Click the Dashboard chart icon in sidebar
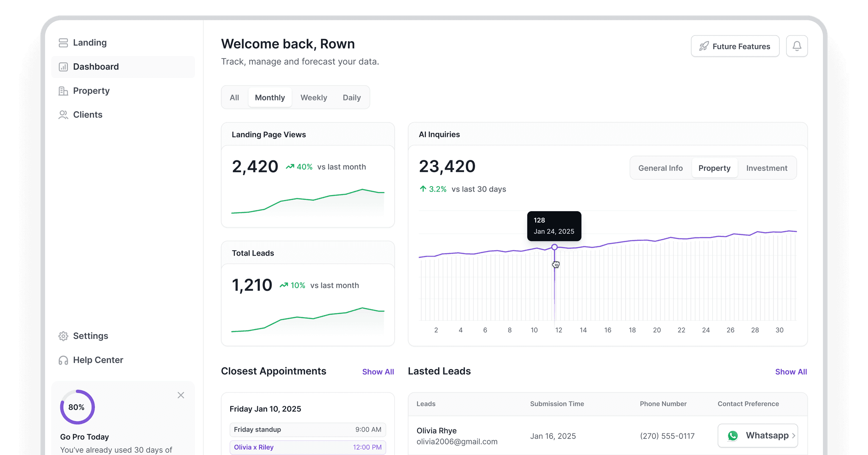The width and height of the screenshot is (868, 455). (63, 67)
